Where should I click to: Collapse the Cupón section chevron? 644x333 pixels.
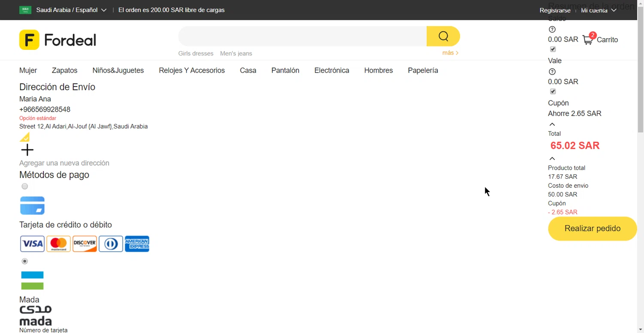pyautogui.click(x=552, y=125)
